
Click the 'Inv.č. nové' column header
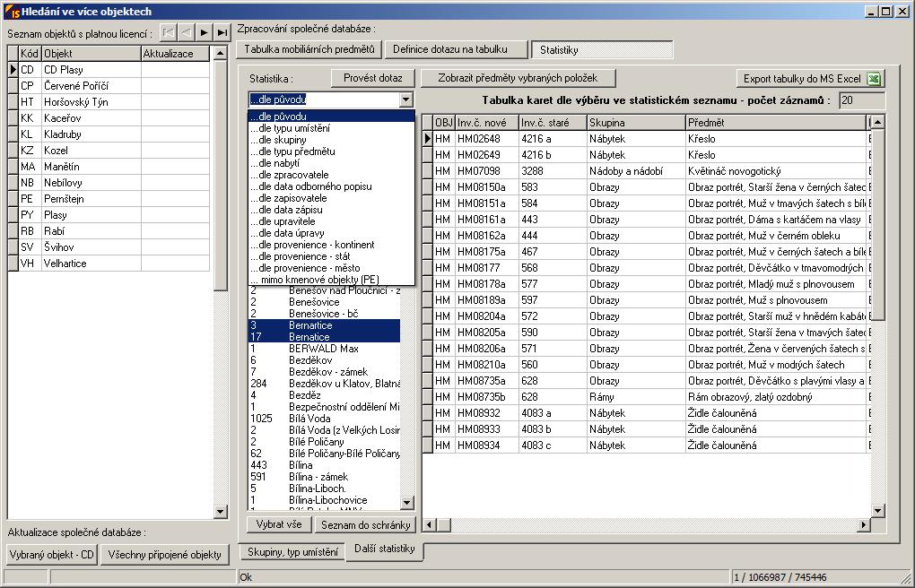487,123
